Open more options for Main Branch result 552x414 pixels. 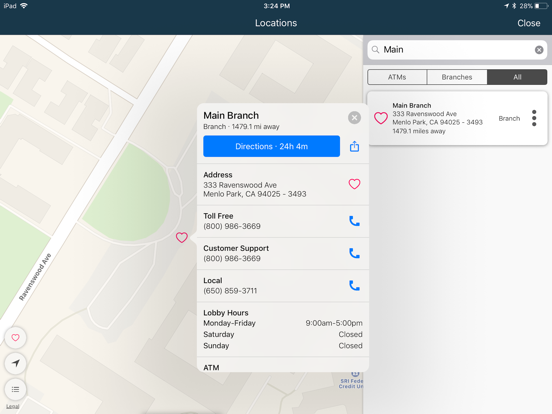click(x=534, y=118)
